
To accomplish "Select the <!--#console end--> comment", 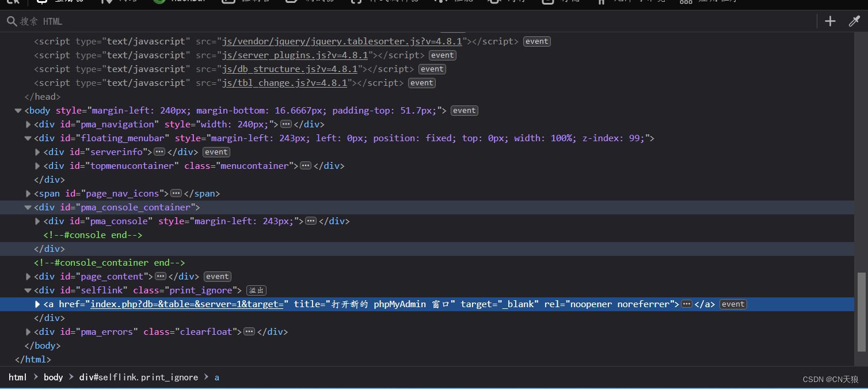I will [93, 235].
